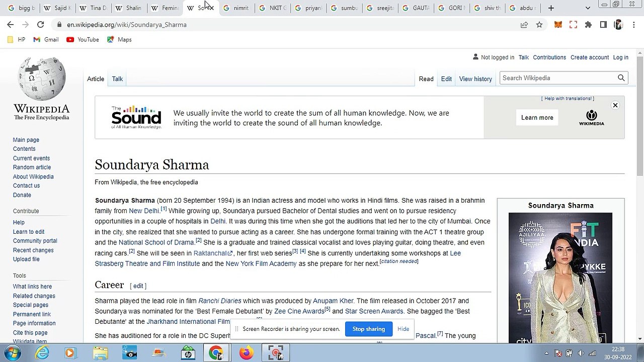644x362 pixels.
Task: Open the volume control in system tray
Action: click(581, 353)
